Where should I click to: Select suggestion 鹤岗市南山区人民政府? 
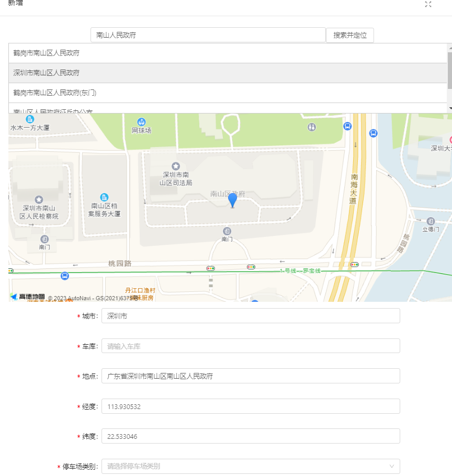[228, 53]
